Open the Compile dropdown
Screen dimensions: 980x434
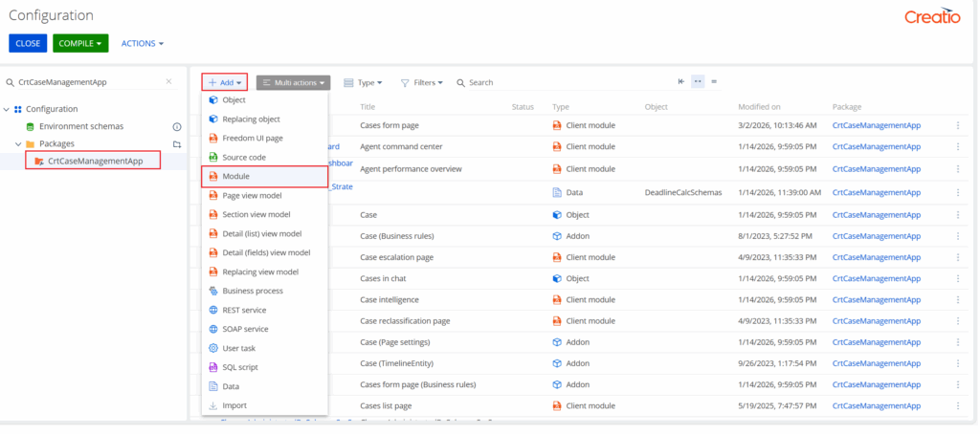80,43
